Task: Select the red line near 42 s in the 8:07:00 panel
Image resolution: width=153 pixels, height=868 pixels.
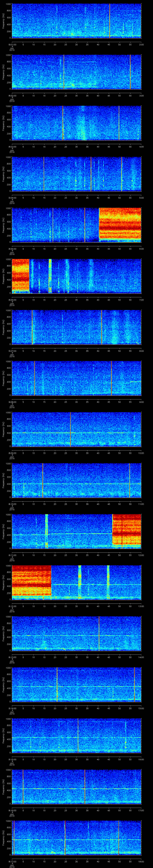Action: (102, 327)
